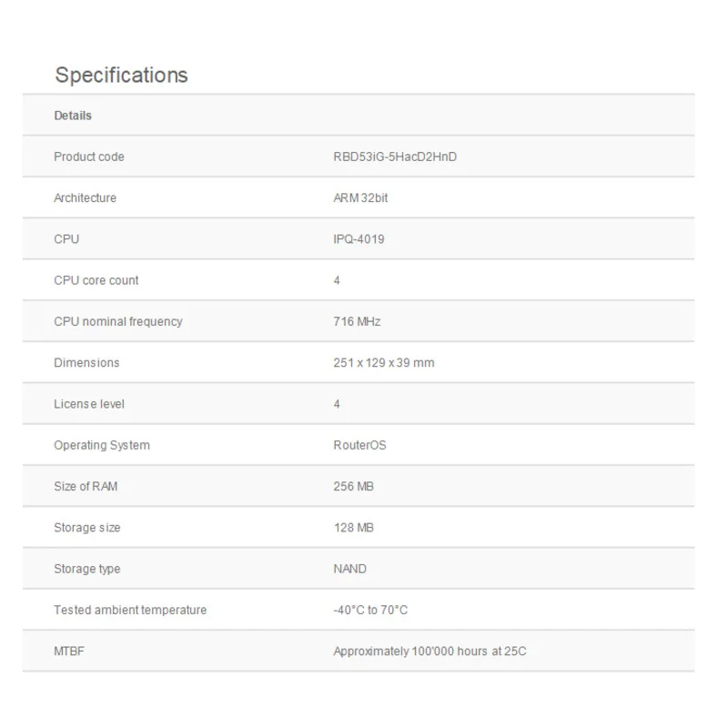Select the Details table header

[x=73, y=116]
